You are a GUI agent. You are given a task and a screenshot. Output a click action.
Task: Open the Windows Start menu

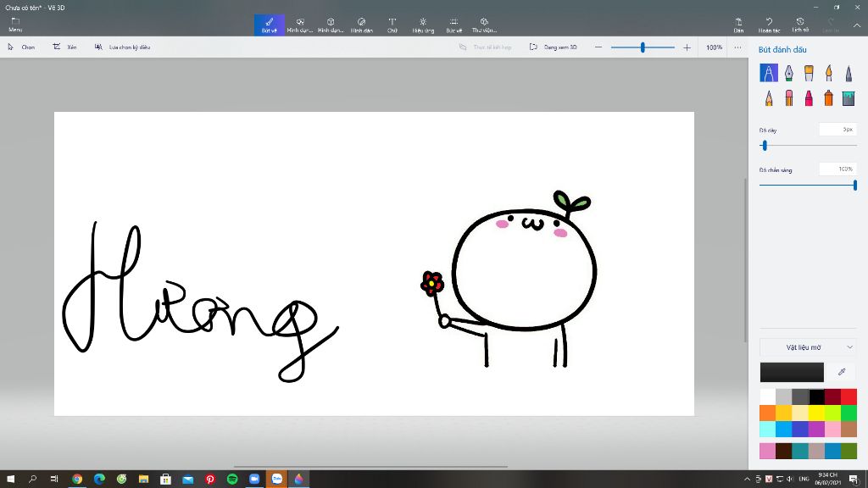coord(10,480)
